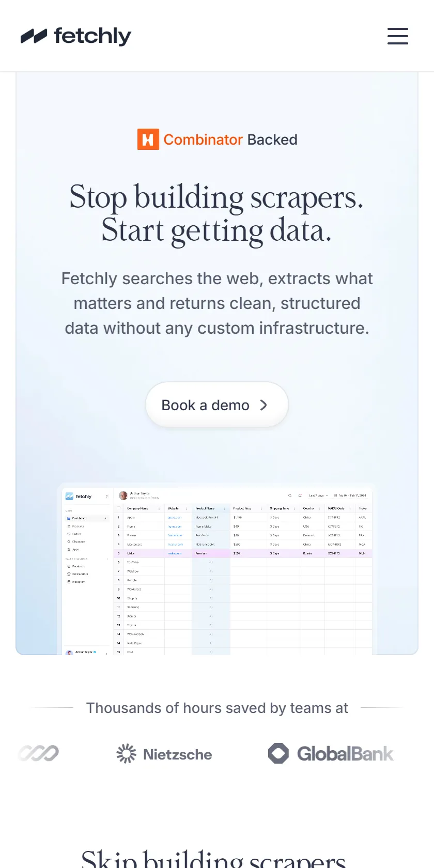Viewport: 434px width, 868px height.
Task: Open the hamburger navigation menu
Action: click(398, 36)
